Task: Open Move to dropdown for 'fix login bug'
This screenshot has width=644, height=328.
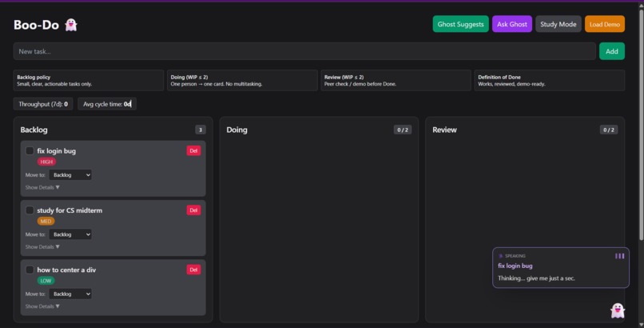Action: coord(70,175)
